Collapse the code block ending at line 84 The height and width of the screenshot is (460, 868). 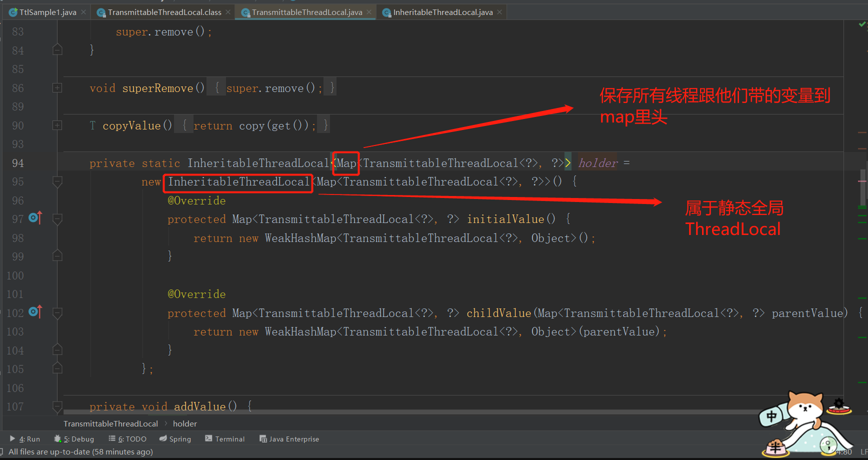(x=57, y=50)
